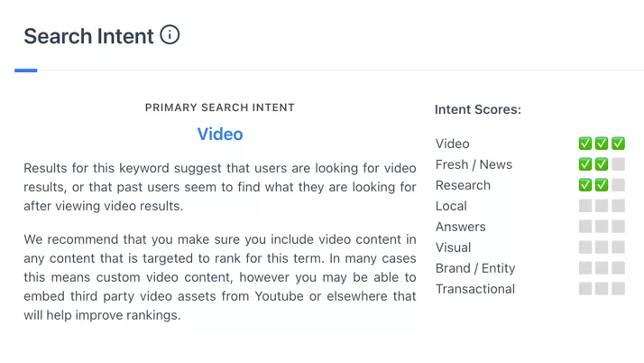Click the first gray box in the Local row
The width and height of the screenshot is (644, 363).
(x=585, y=206)
